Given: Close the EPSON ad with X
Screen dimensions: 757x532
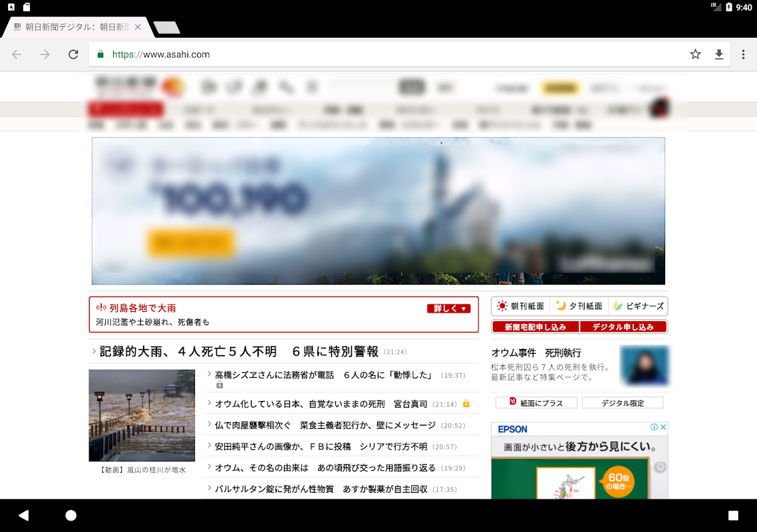Looking at the screenshot, I should click(x=663, y=427).
